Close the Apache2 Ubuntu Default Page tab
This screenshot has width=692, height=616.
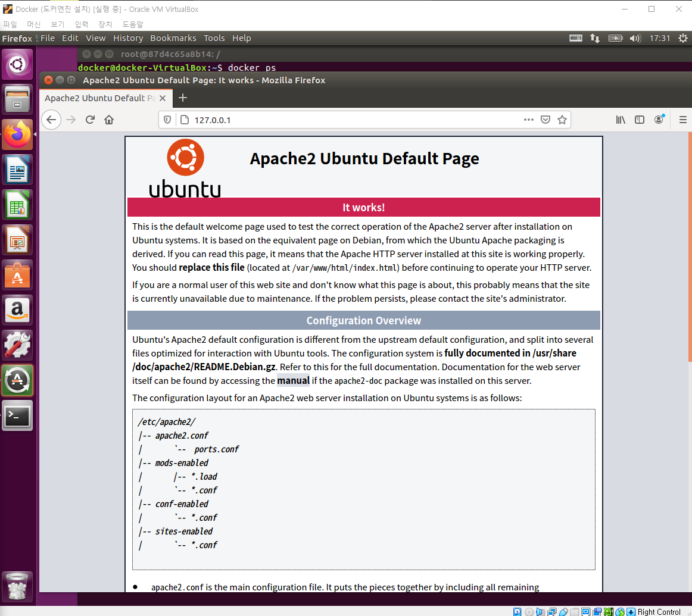click(x=163, y=98)
